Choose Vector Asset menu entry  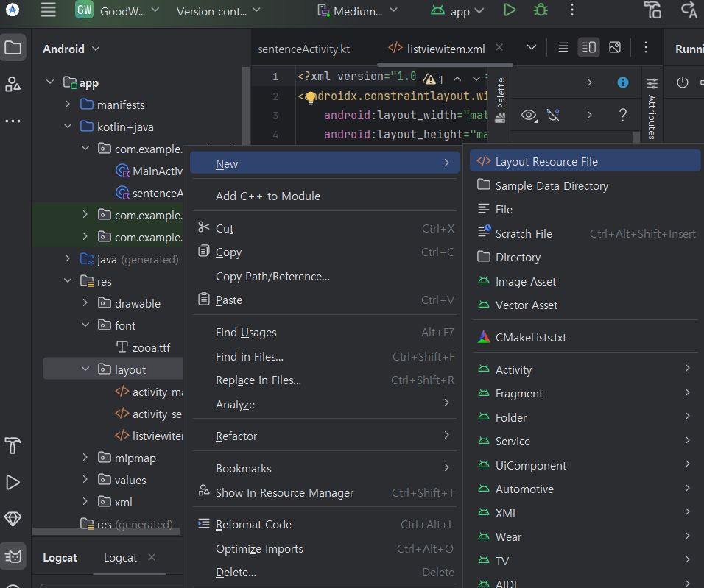tap(585, 305)
